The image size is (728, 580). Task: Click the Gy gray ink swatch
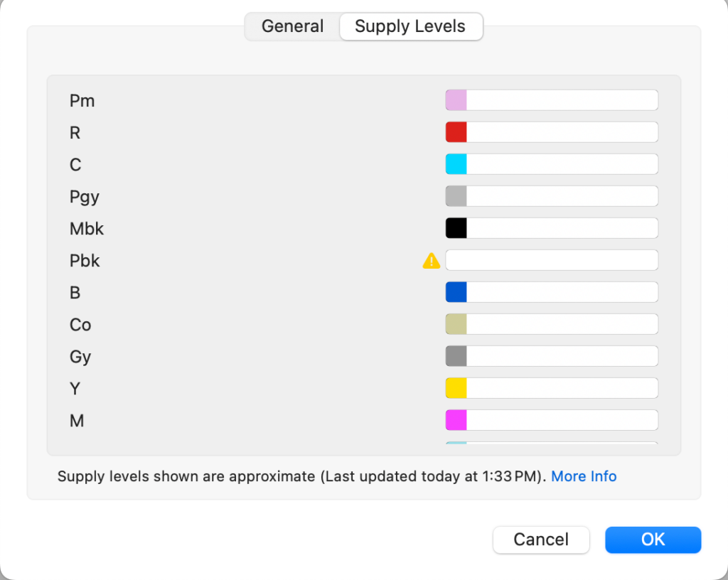[x=456, y=355]
